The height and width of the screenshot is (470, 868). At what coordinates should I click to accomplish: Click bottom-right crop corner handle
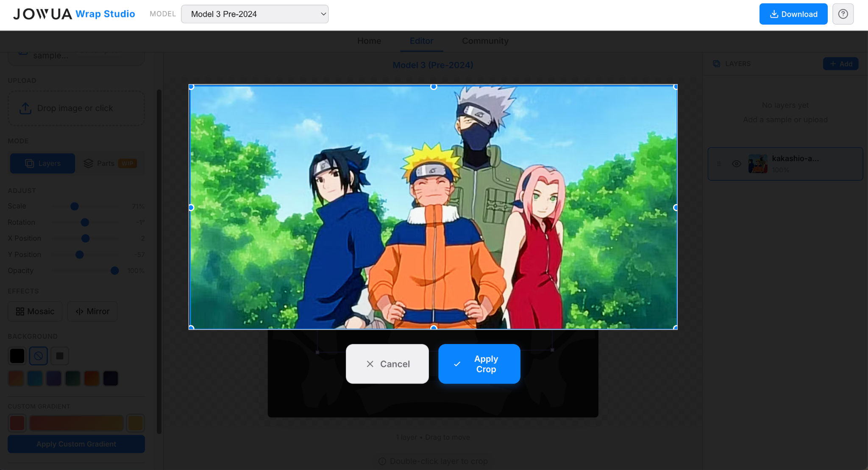click(675, 327)
